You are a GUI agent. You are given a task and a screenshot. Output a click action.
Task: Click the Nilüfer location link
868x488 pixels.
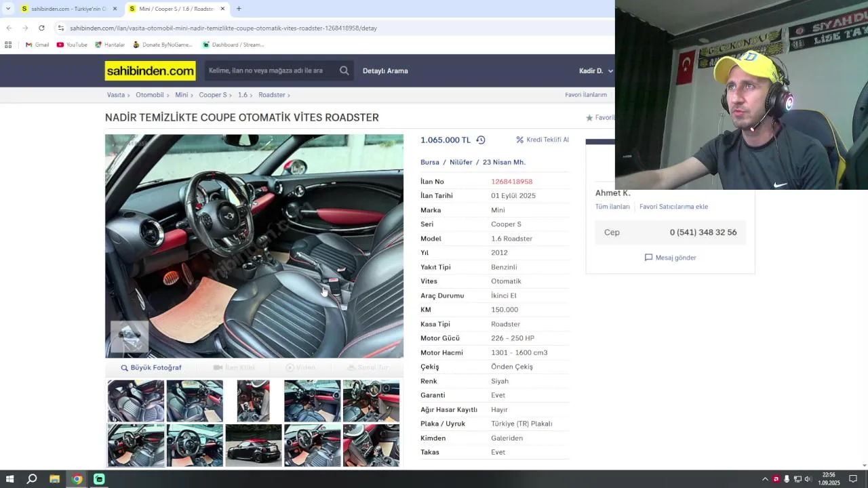[461, 162]
